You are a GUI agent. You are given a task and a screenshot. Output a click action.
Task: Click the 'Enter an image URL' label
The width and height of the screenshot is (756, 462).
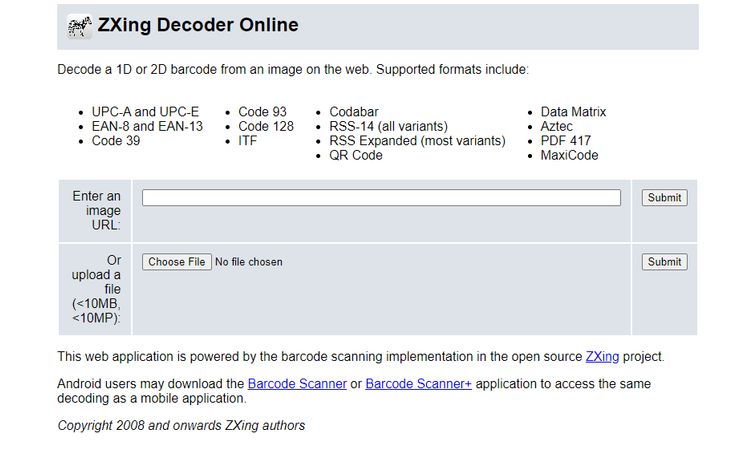(x=97, y=211)
